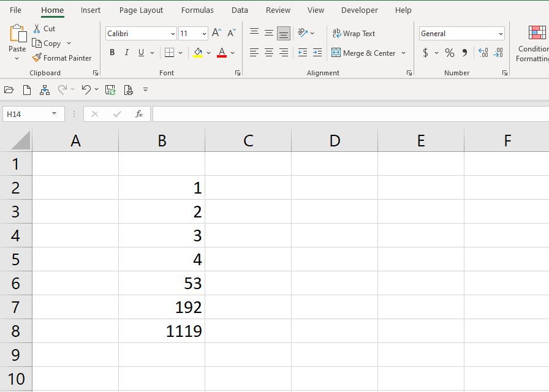Select cell B6 containing 53
The width and height of the screenshot is (549, 392).
[x=162, y=283]
